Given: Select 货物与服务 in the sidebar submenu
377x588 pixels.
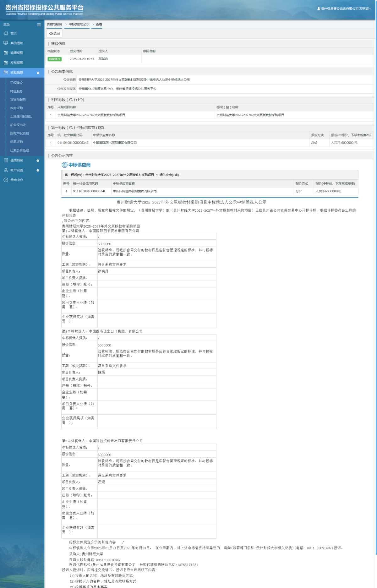Looking at the screenshot, I should tap(18, 100).
